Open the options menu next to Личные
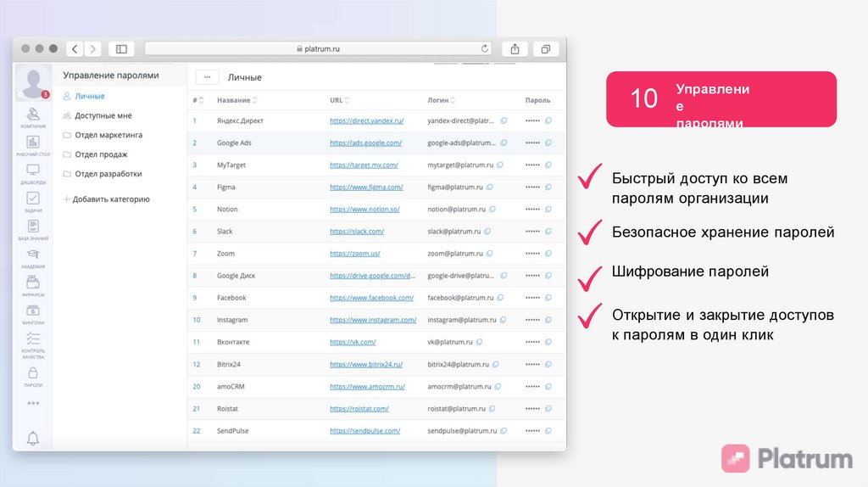Screen dimensions: 868x487 coord(208,77)
